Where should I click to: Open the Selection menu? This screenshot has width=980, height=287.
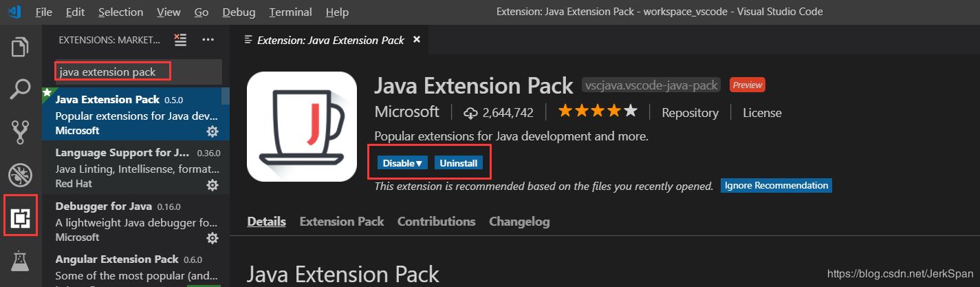tap(120, 12)
